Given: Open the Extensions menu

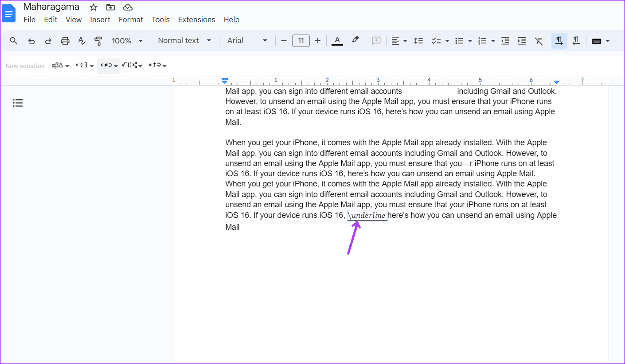Looking at the screenshot, I should pyautogui.click(x=196, y=19).
